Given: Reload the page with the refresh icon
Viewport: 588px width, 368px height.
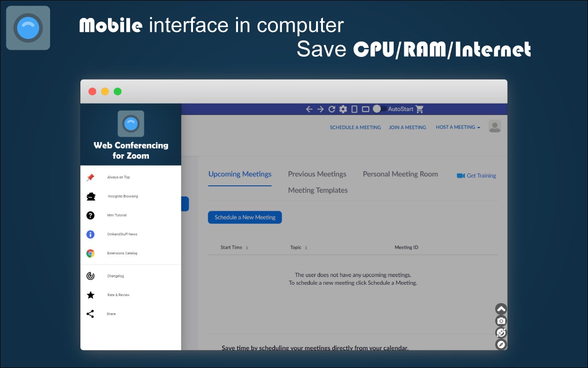Looking at the screenshot, I should click(332, 109).
